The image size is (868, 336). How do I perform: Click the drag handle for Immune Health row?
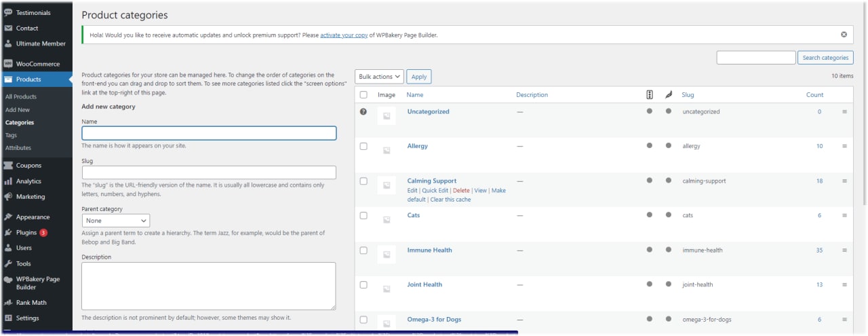844,250
